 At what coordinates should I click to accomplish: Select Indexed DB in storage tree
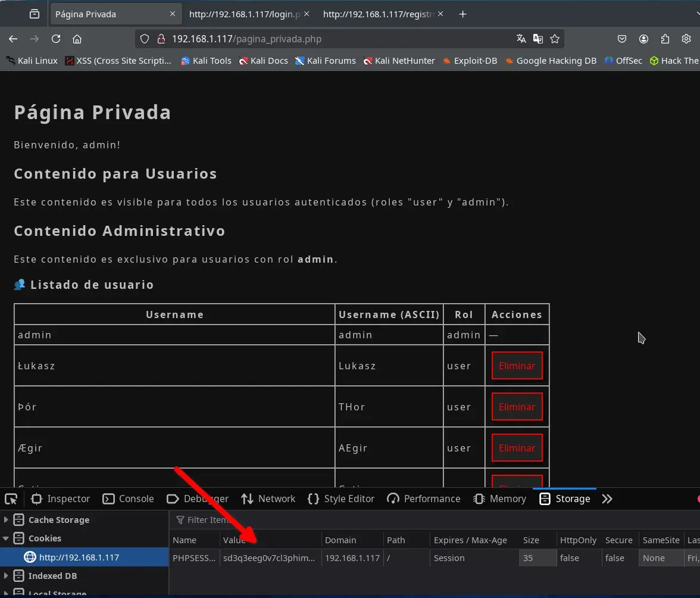click(x=52, y=576)
